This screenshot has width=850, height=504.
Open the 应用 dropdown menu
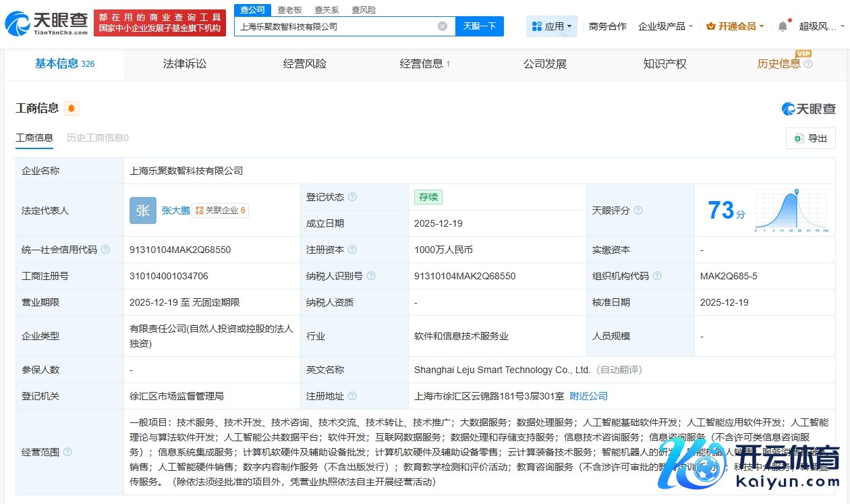[551, 26]
